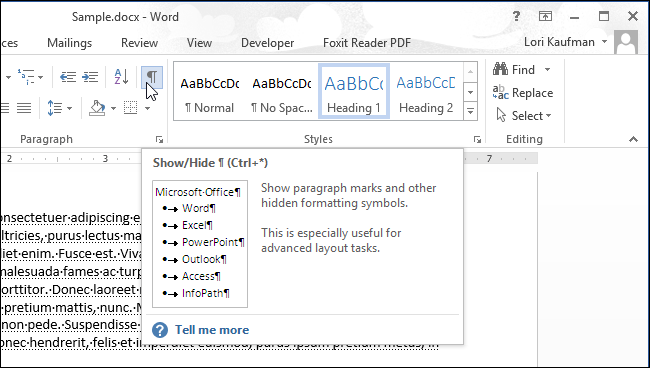This screenshot has width=650, height=368.
Task: Click the Decrease Indent icon
Action: tap(68, 77)
